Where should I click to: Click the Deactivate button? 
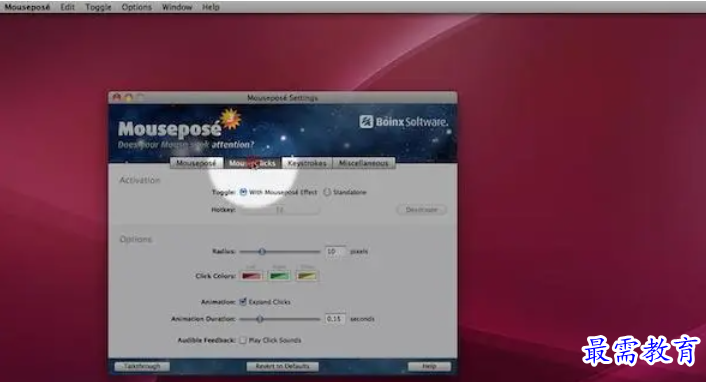click(421, 210)
